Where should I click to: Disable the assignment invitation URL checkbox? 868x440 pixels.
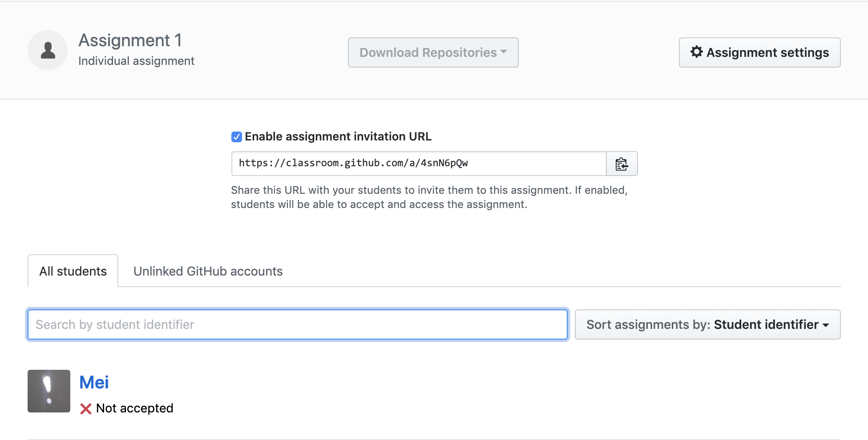coord(237,137)
